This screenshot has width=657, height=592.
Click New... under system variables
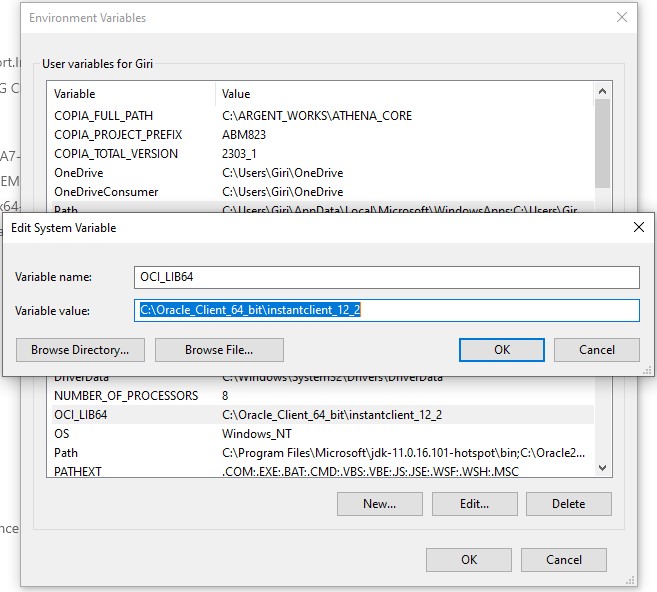click(379, 504)
